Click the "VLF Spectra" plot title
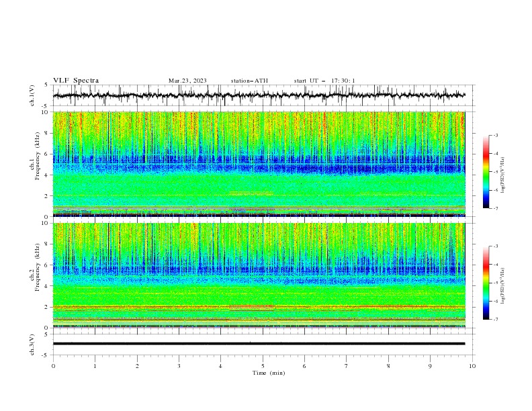Image resolution: width=532 pixels, height=411 pixels. pyautogui.click(x=76, y=81)
